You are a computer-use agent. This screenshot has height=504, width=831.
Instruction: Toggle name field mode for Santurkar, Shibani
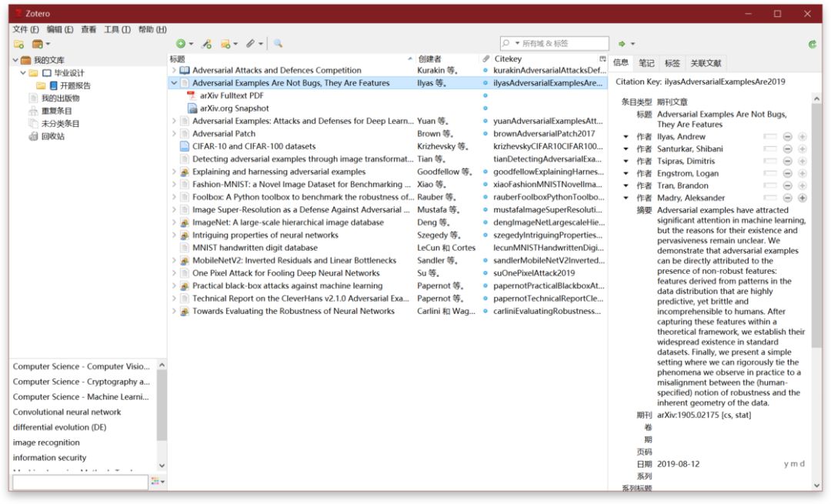[769, 149]
